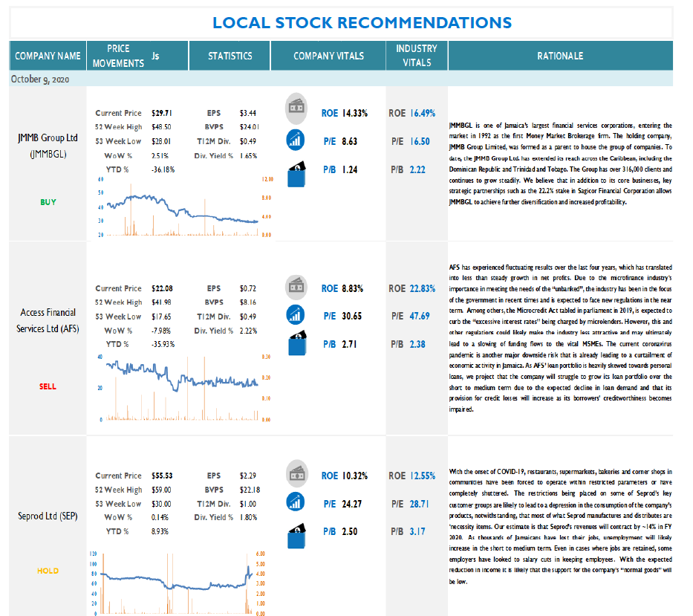Click JMMB BVPS value $24.01
This screenshot has height=616, width=693.
250,127
